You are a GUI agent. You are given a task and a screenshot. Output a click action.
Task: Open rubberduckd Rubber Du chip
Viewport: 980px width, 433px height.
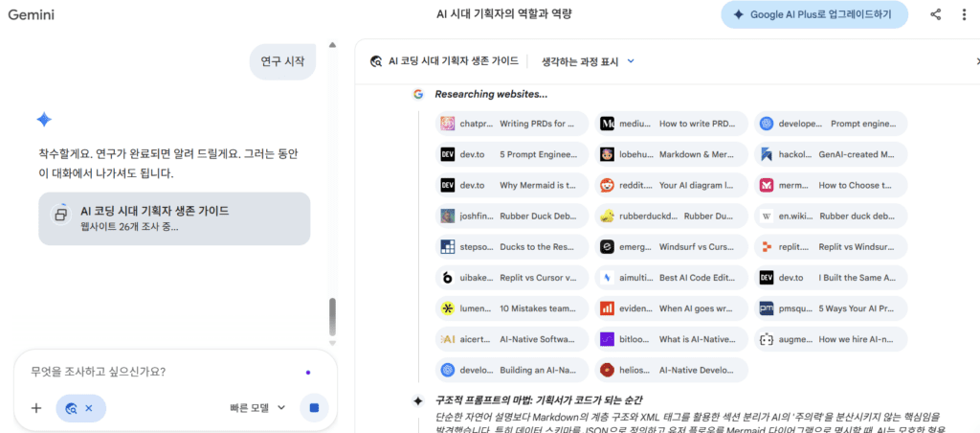[x=671, y=216]
